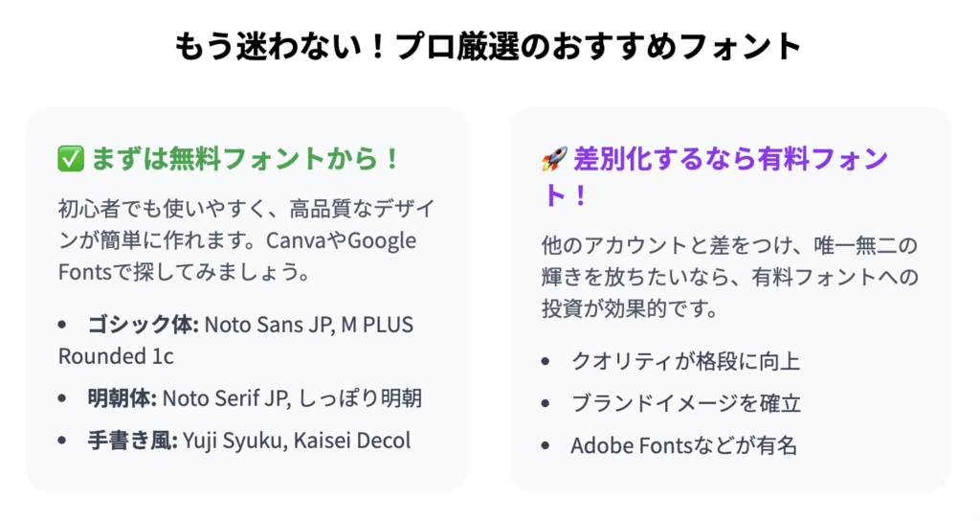Click the green checkmark emoji icon
This screenshot has height=521, width=980.
[x=71, y=158]
